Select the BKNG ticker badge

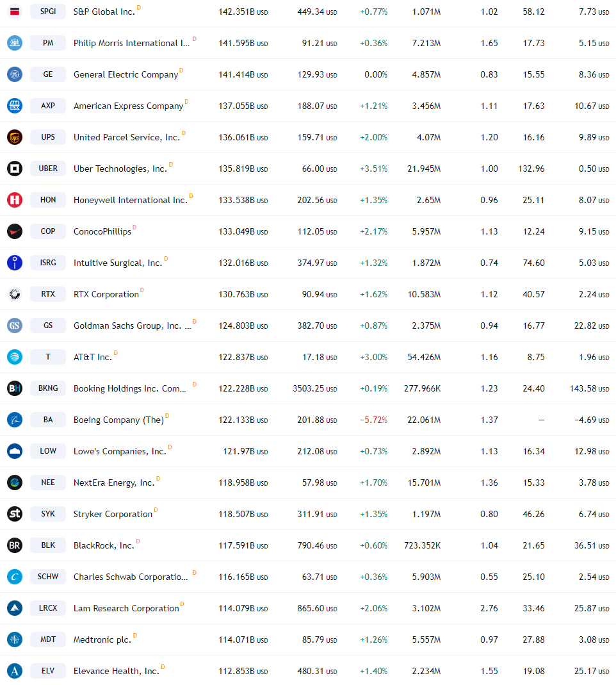pos(48,388)
